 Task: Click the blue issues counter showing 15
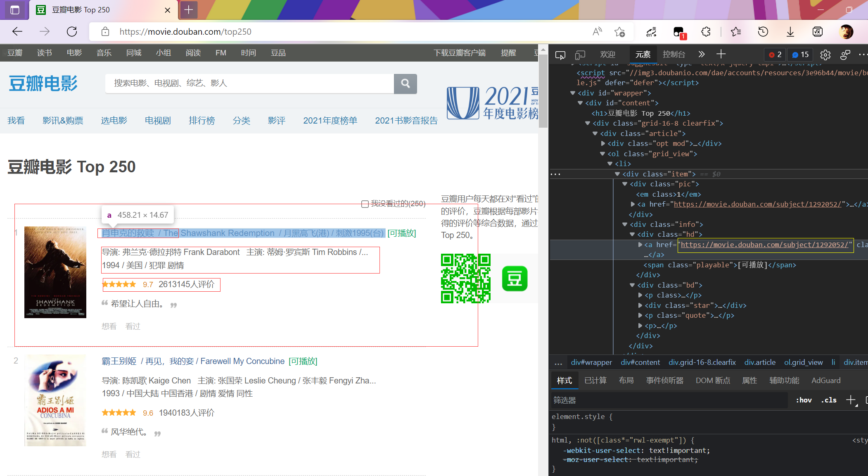pos(800,55)
